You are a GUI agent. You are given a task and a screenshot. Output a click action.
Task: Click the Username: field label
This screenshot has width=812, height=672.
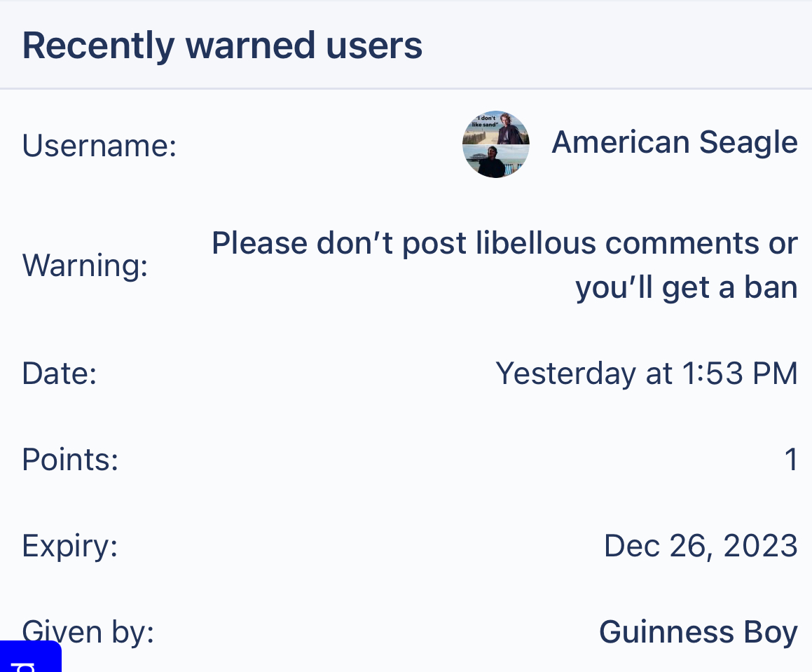click(99, 145)
